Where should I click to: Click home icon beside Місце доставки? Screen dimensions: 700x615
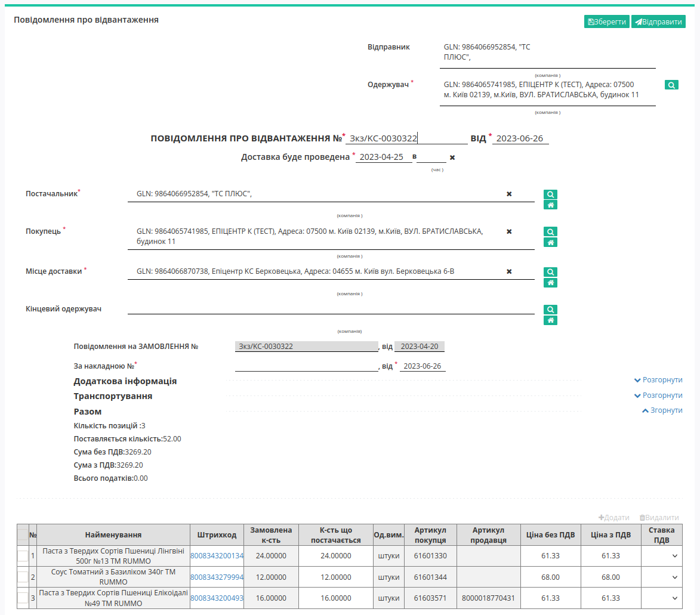tap(550, 283)
